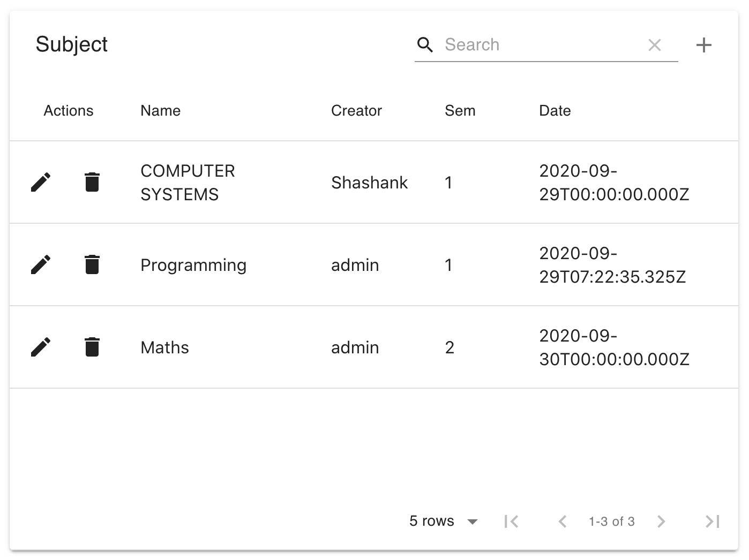This screenshot has width=749, height=560.
Task: Go to last page of table
Action: [x=713, y=521]
